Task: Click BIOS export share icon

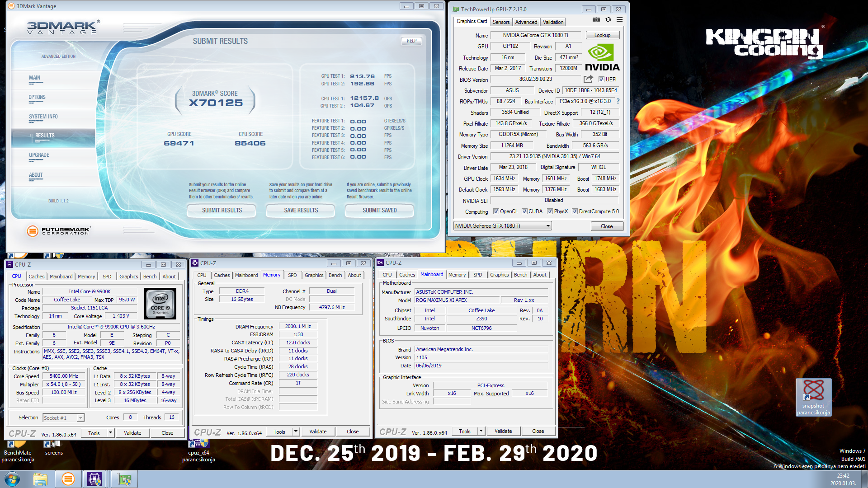Action: pos(588,79)
